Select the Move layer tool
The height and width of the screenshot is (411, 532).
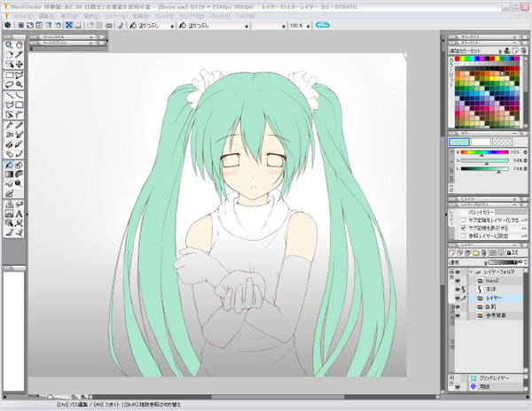[19, 65]
